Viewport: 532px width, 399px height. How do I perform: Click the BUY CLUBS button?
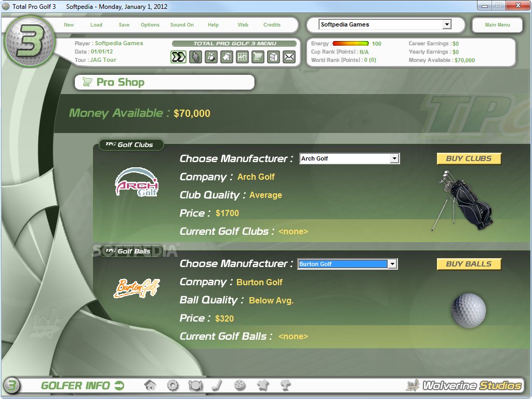469,158
